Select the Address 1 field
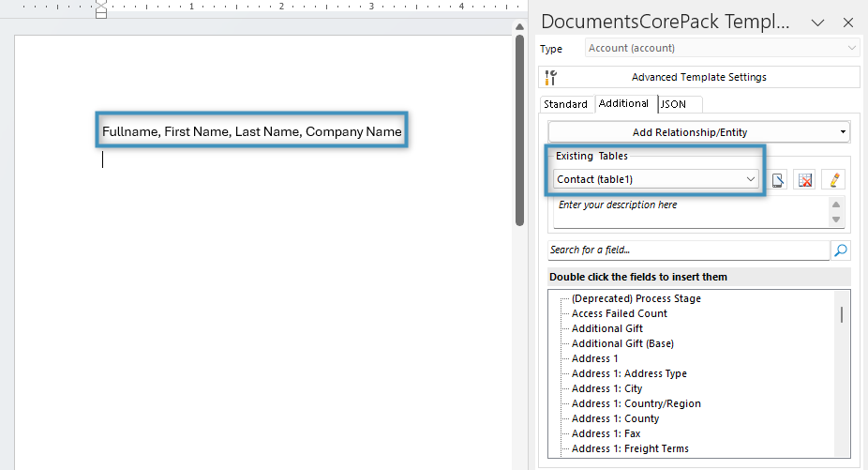The height and width of the screenshot is (470, 868). pyautogui.click(x=594, y=358)
